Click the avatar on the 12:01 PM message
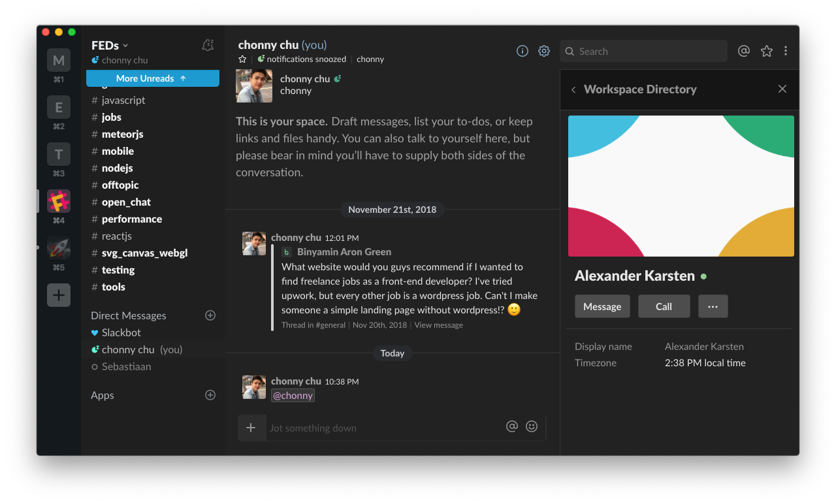 pos(254,244)
